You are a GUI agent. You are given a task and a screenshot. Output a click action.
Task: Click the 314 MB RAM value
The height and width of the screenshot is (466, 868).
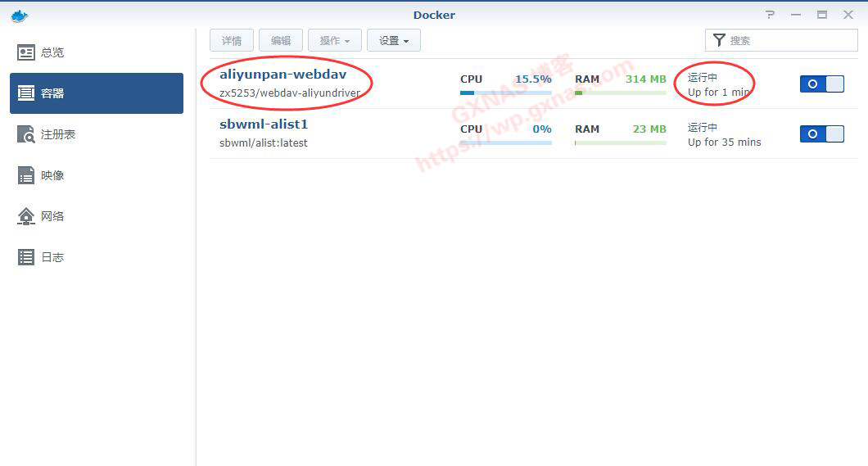pyautogui.click(x=646, y=79)
